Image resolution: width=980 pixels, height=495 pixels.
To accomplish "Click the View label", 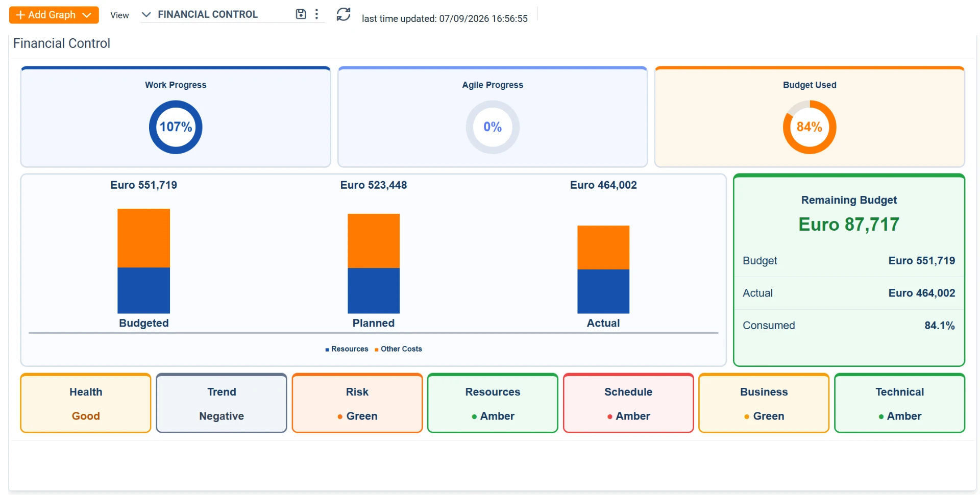I will (x=119, y=15).
